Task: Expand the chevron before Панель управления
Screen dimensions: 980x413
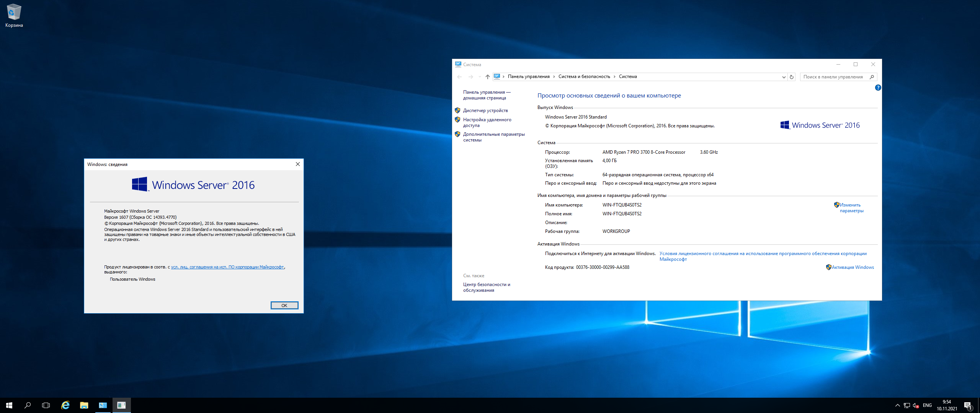Action: point(503,76)
